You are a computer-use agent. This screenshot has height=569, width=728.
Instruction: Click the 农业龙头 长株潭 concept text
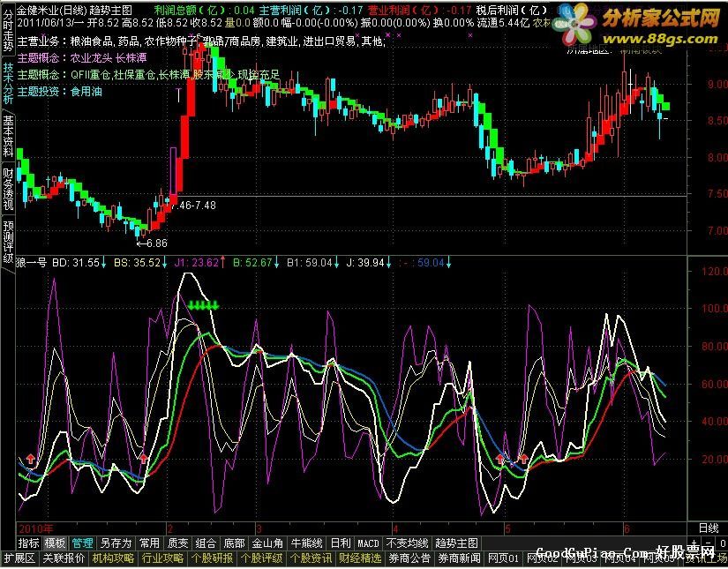point(109,58)
